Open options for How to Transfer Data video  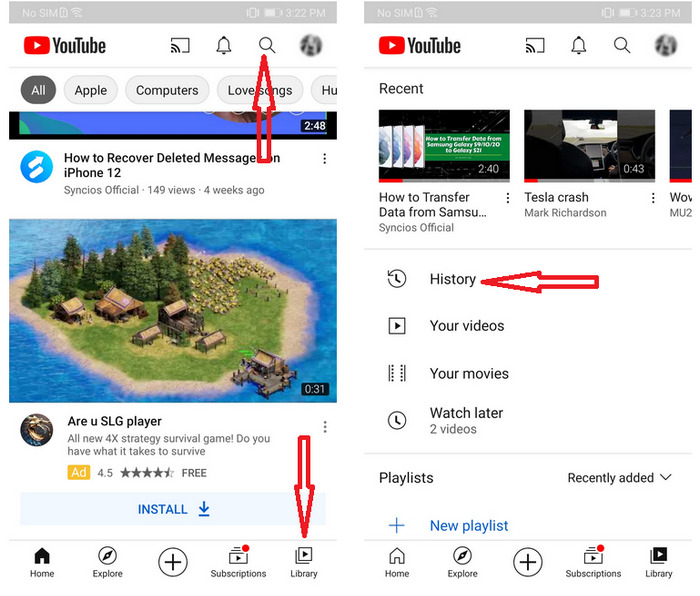[508, 198]
